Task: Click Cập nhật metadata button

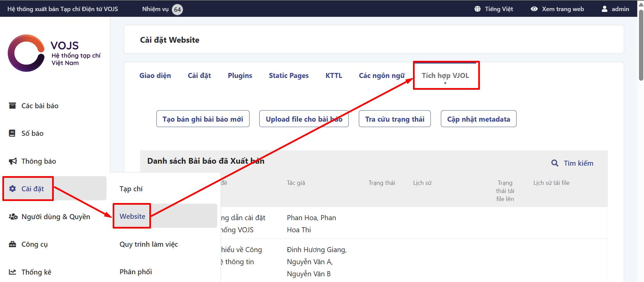Action: tap(478, 119)
